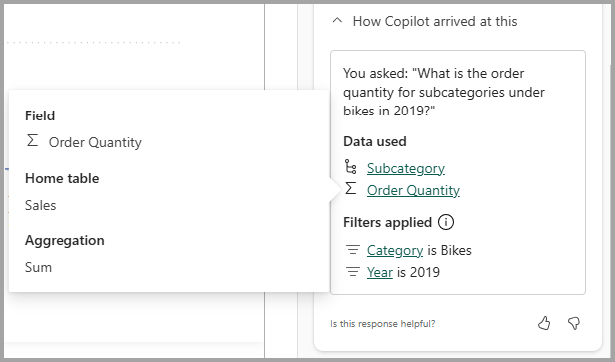Click the Sum aggregation value
This screenshot has height=362, width=615.
(38, 267)
